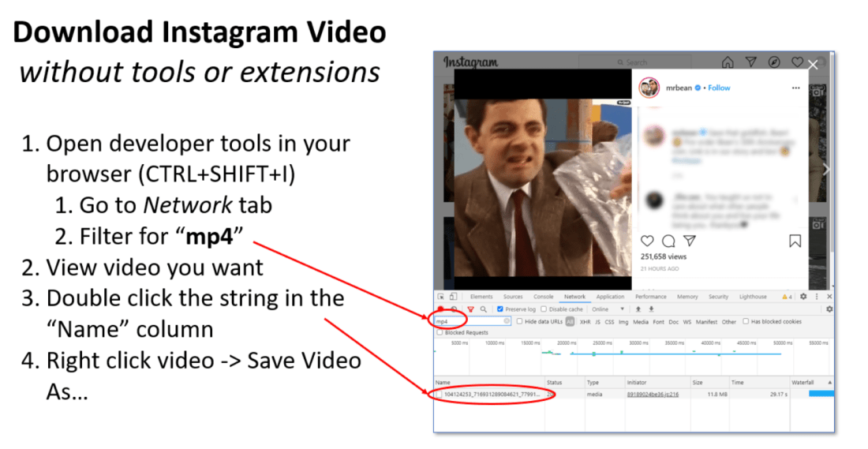868x449 pixels.
Task: Go to next post with right chevron
Action: tap(826, 170)
